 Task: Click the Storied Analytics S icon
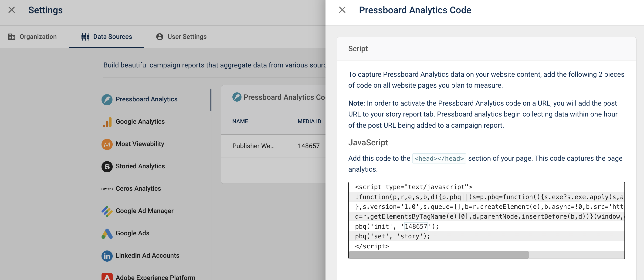107,167
